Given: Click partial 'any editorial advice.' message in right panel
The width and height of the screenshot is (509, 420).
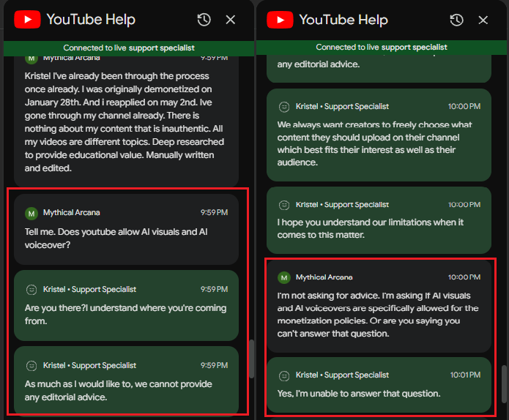Looking at the screenshot, I should point(379,69).
